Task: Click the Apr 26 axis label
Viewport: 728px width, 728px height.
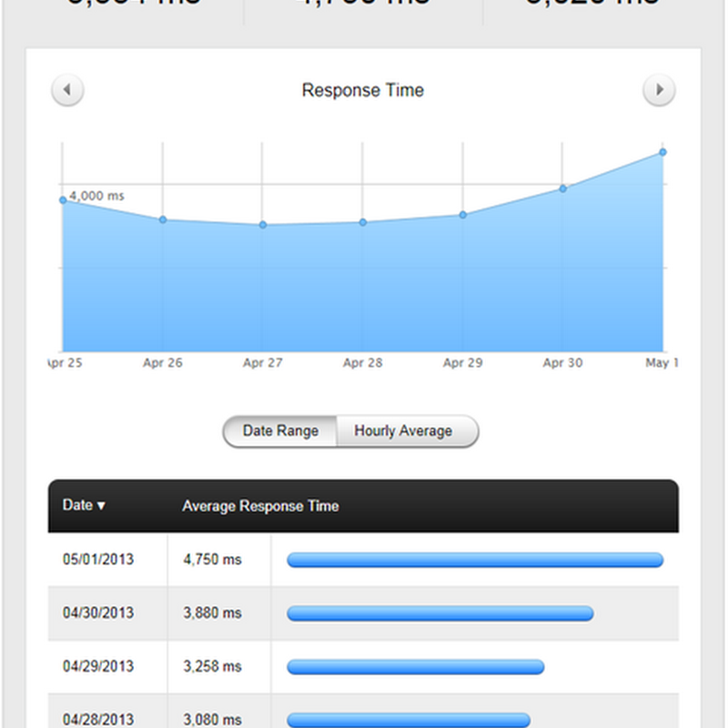Action: click(x=163, y=362)
